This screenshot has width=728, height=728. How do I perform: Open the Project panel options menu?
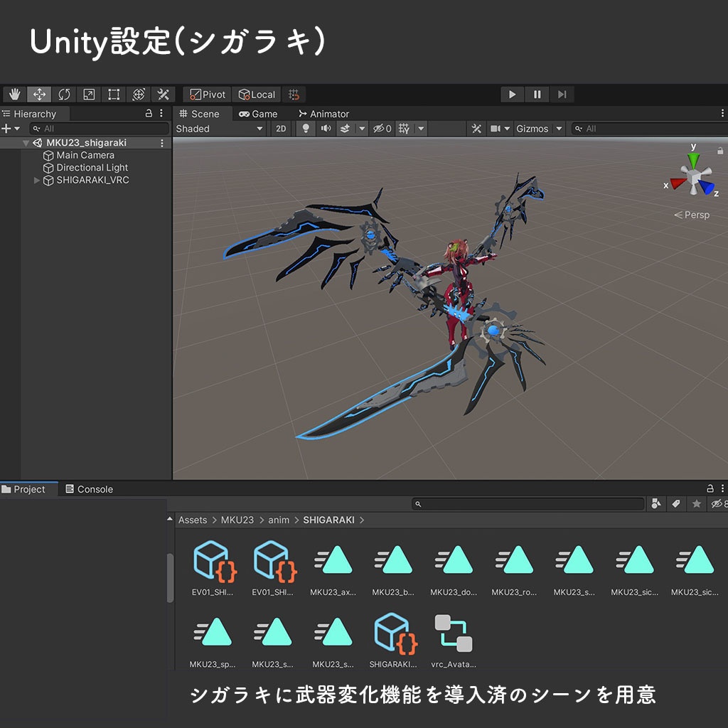722,488
